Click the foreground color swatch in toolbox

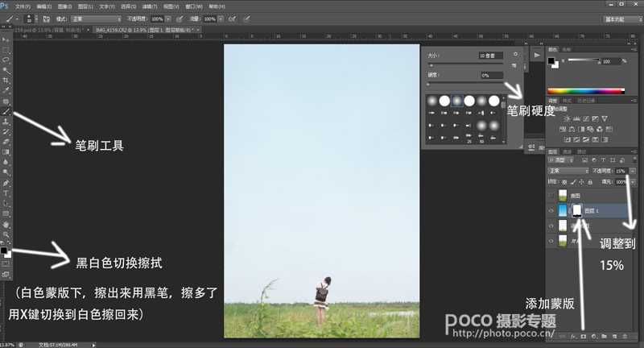pos(4,251)
